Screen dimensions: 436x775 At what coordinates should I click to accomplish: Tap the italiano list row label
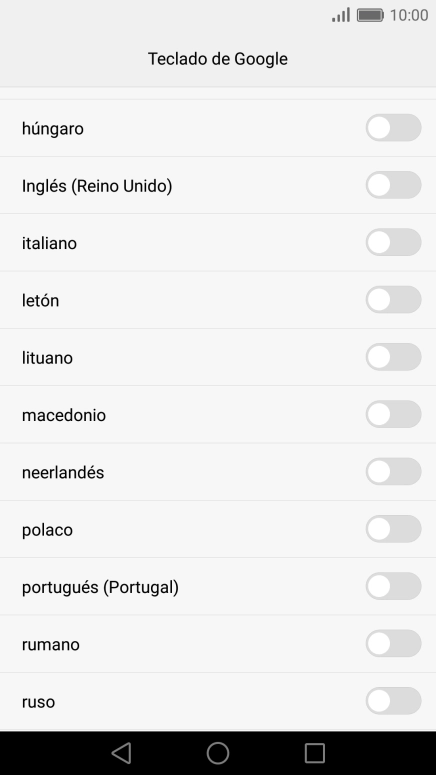click(x=49, y=243)
